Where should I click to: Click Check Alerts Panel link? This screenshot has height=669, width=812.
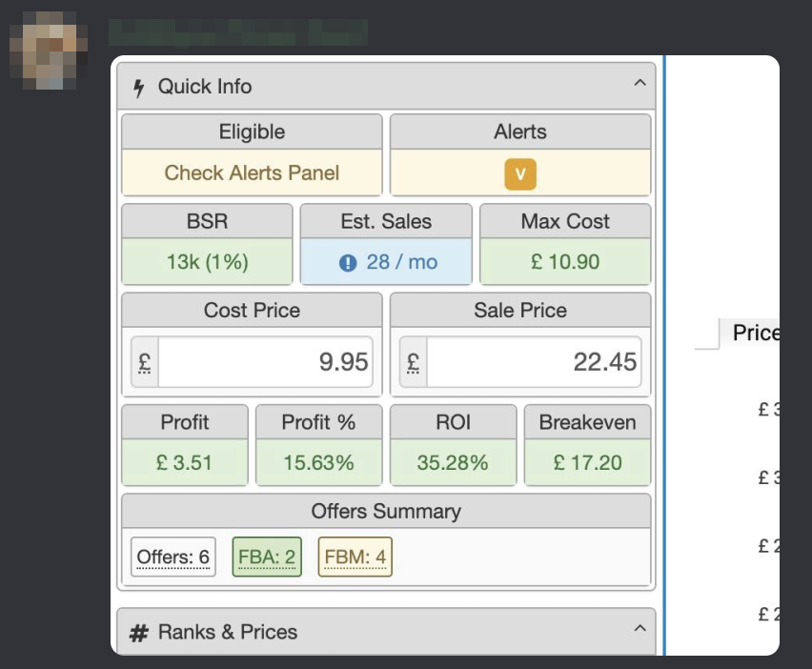pyautogui.click(x=252, y=172)
